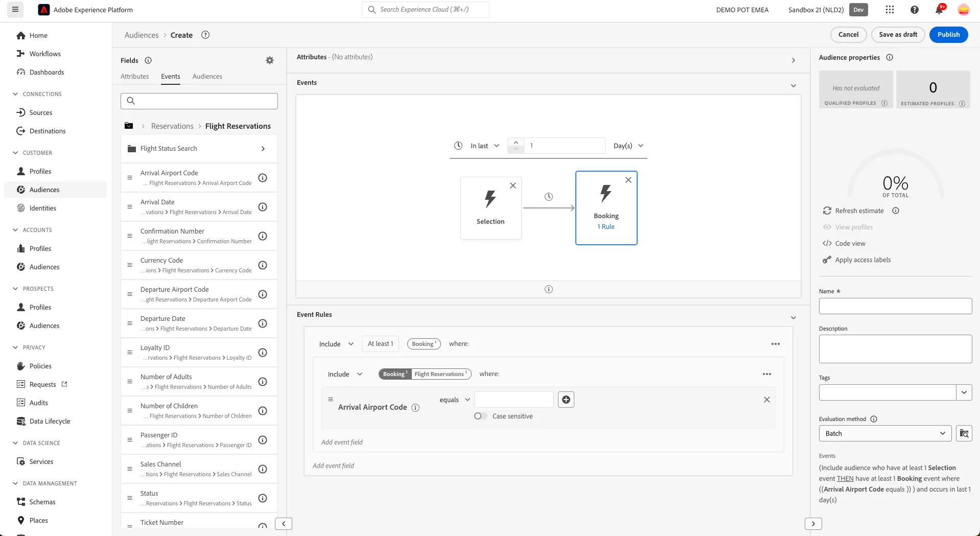The height and width of the screenshot is (536, 980).
Task: Switch to the Audiences fields tab
Action: click(x=207, y=76)
